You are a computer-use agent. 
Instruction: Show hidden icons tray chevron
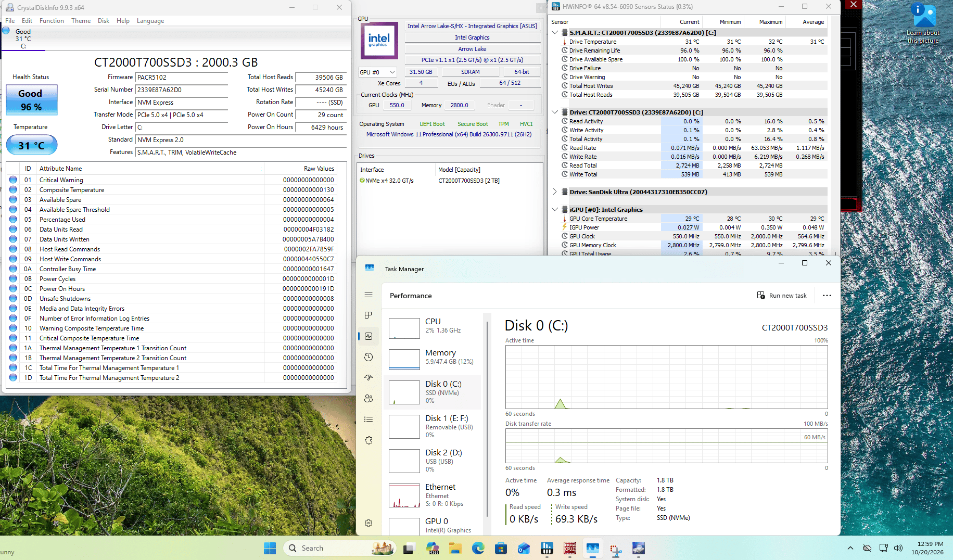pyautogui.click(x=850, y=548)
